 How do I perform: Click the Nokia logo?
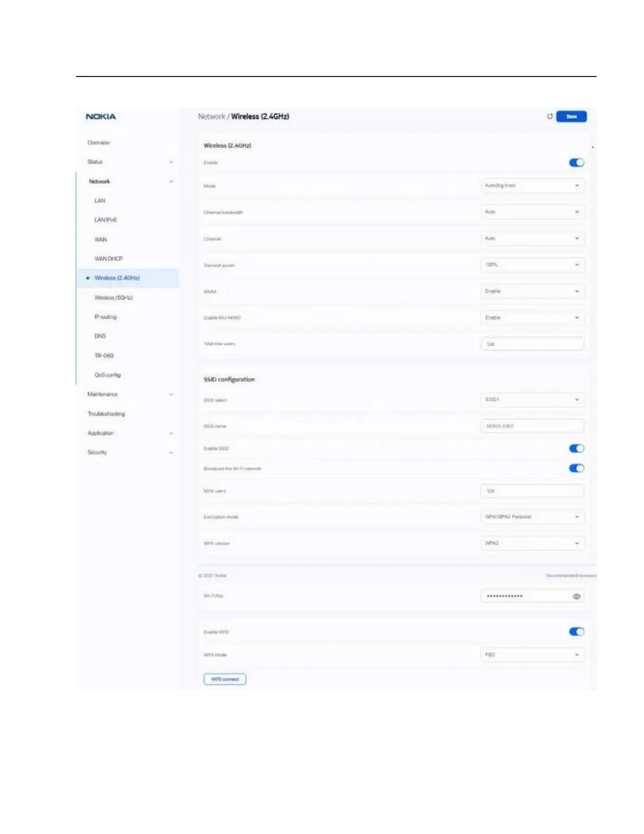point(101,117)
